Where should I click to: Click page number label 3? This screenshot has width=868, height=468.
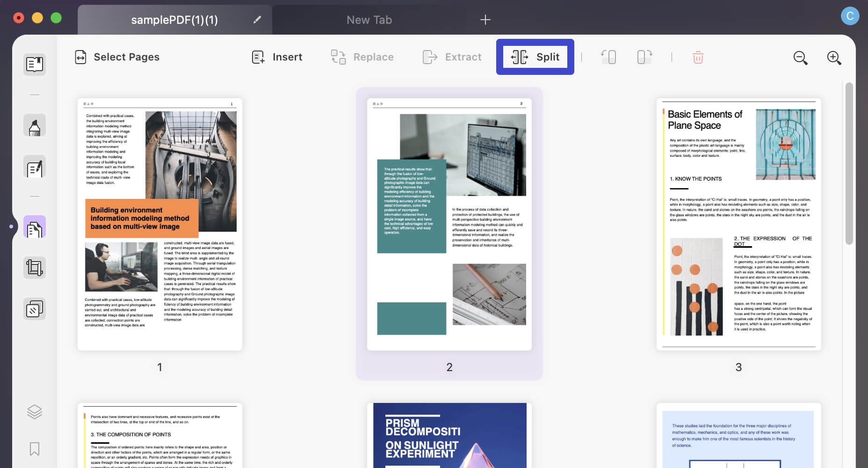click(x=738, y=367)
